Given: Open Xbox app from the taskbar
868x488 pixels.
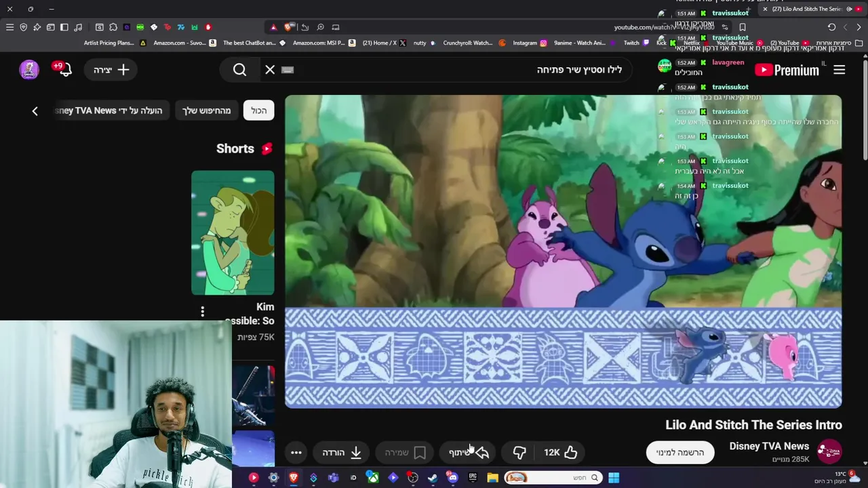Looking at the screenshot, I should [373, 478].
